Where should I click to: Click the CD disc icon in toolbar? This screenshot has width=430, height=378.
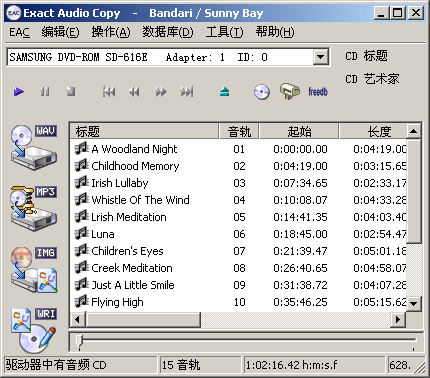[262, 92]
